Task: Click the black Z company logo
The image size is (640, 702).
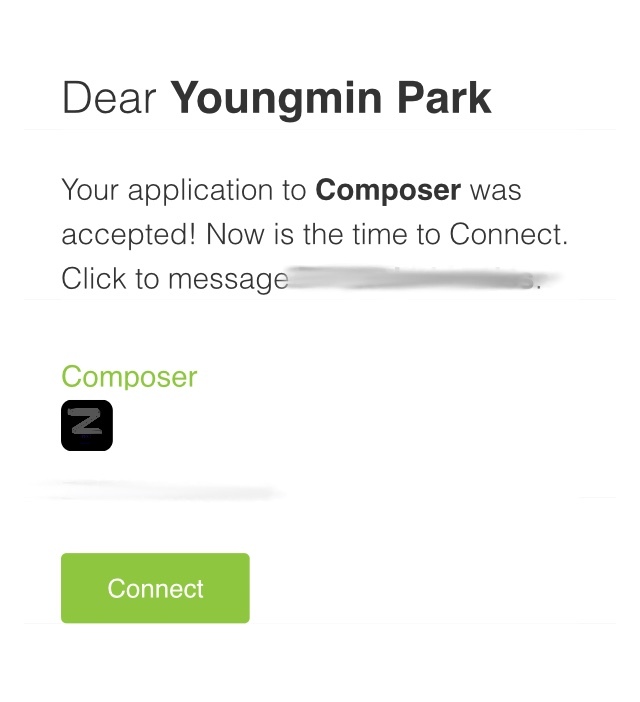Action: (87, 425)
